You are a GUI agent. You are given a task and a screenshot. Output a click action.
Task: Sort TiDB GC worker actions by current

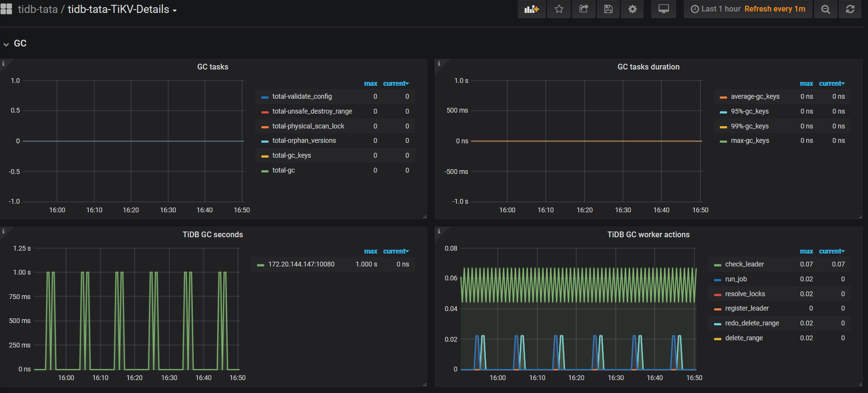pos(831,251)
